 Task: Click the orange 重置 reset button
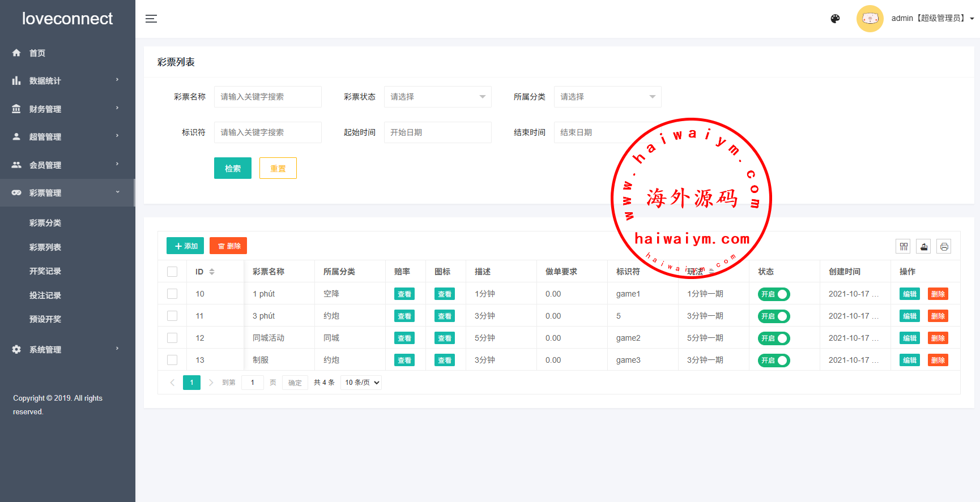[x=278, y=168]
